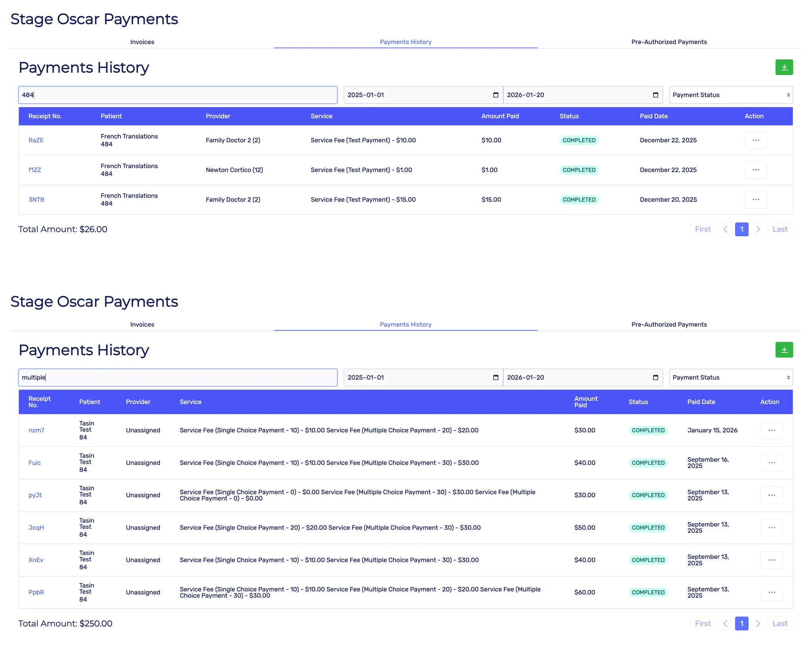Expand the Payment Status dropdown above the nzm7 row
The width and height of the screenshot is (812, 654).
pos(731,378)
